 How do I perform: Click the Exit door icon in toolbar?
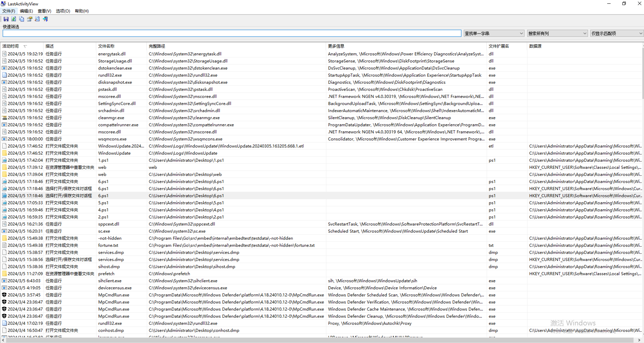coord(45,19)
